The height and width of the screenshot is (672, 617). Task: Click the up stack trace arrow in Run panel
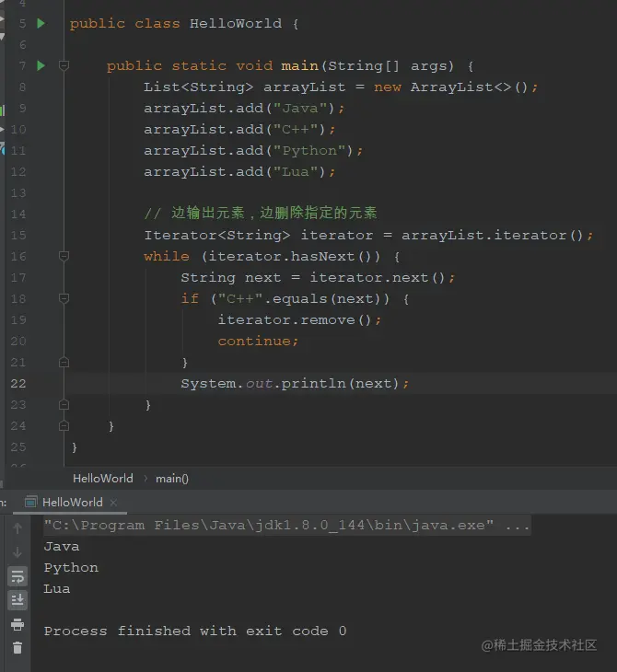pyautogui.click(x=17, y=528)
